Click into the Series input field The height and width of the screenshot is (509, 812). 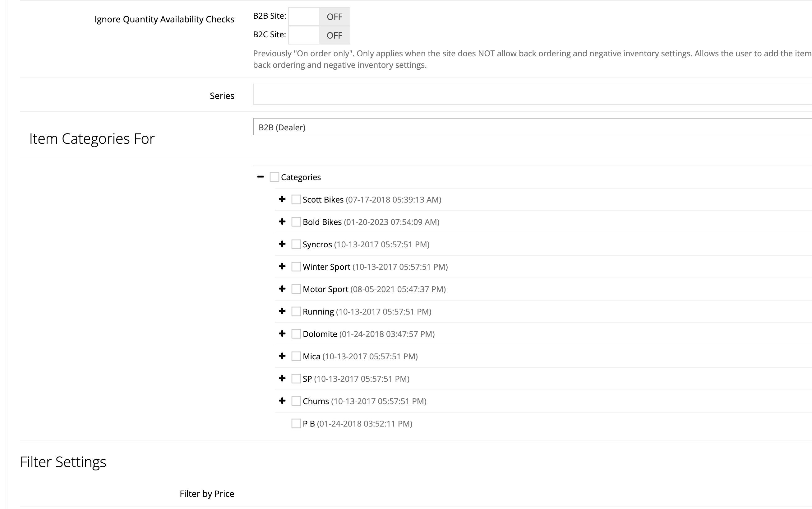532,95
